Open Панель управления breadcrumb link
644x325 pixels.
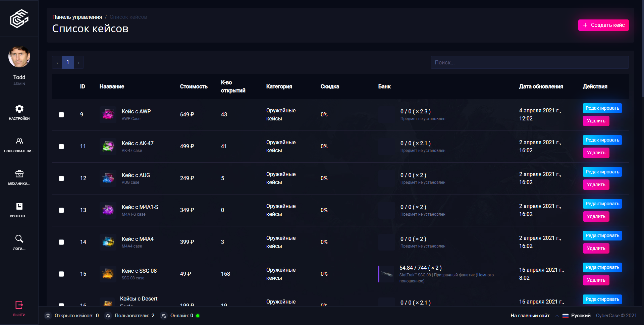point(77,17)
